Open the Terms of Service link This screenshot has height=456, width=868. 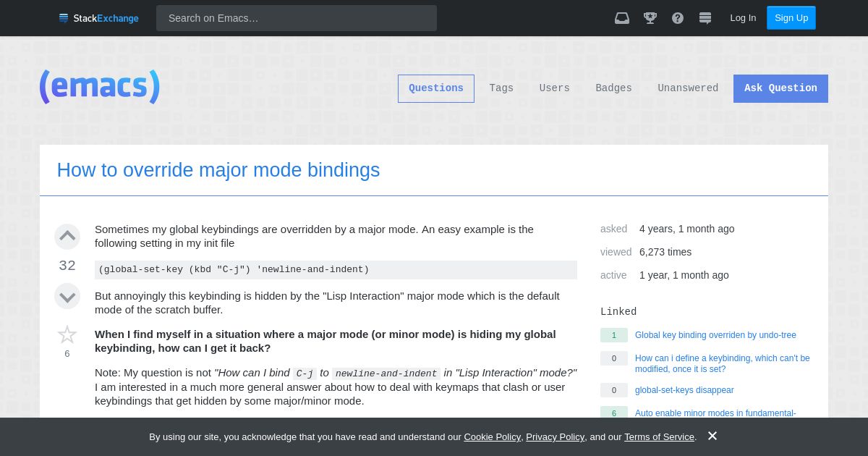[659, 437]
